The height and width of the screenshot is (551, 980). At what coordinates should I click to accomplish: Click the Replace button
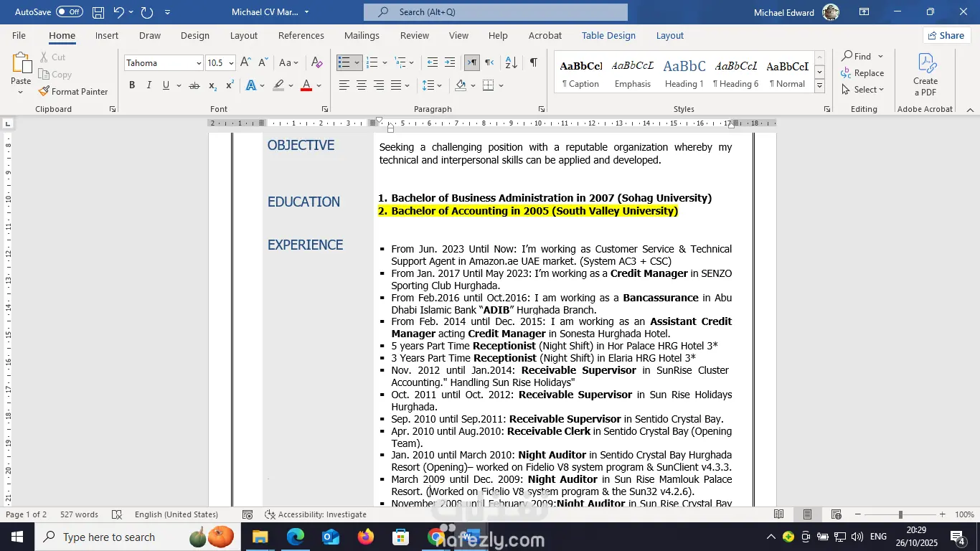pos(863,73)
